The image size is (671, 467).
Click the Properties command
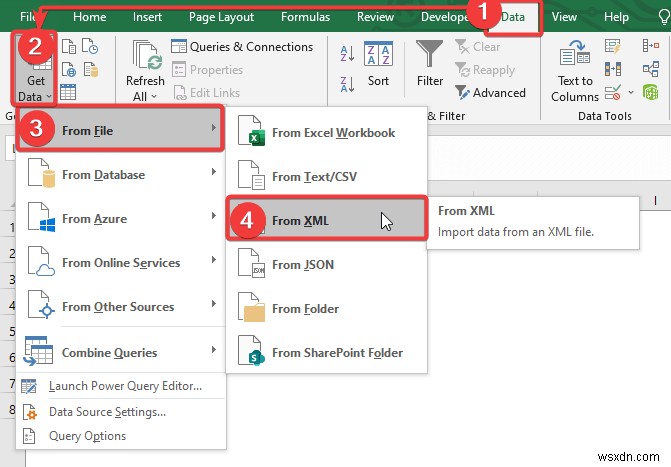[x=207, y=69]
